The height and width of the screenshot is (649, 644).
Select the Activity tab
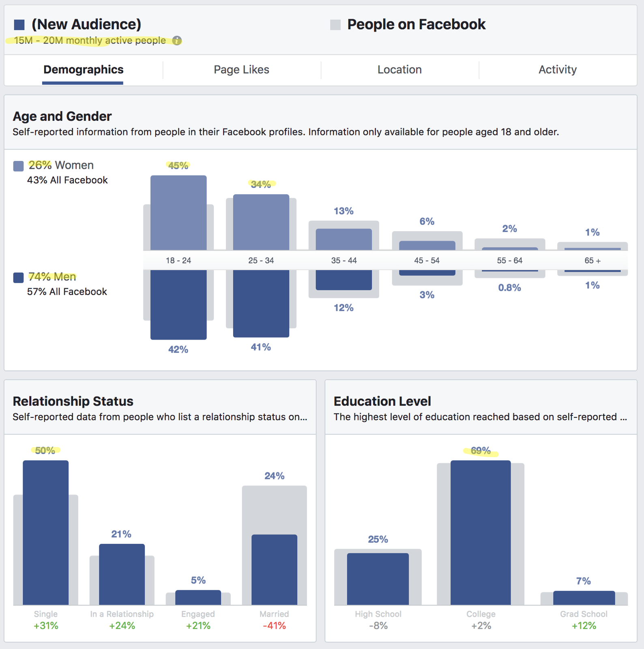(558, 70)
